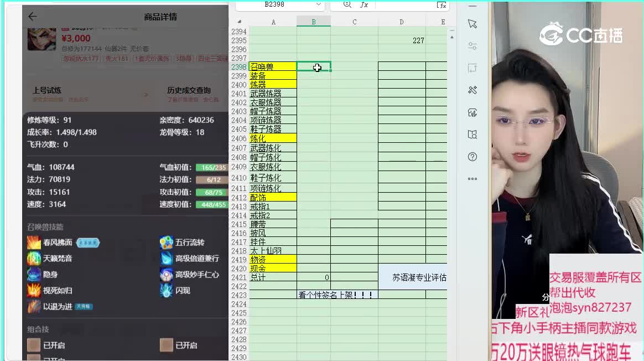This screenshot has height=361, width=644.
Task: Select the 高级妙手仁心 skill icon
Action: pos(167,274)
